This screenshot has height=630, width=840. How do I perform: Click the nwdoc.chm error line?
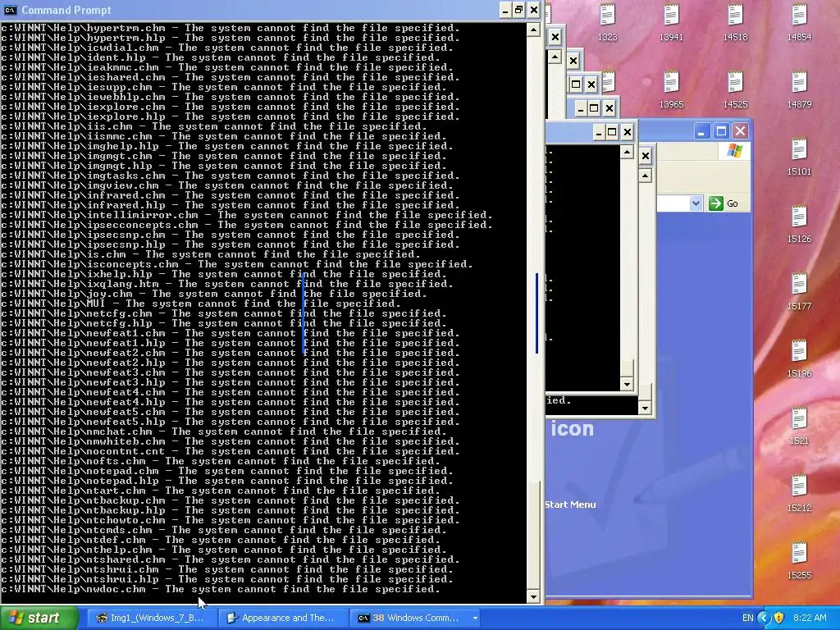click(x=221, y=589)
